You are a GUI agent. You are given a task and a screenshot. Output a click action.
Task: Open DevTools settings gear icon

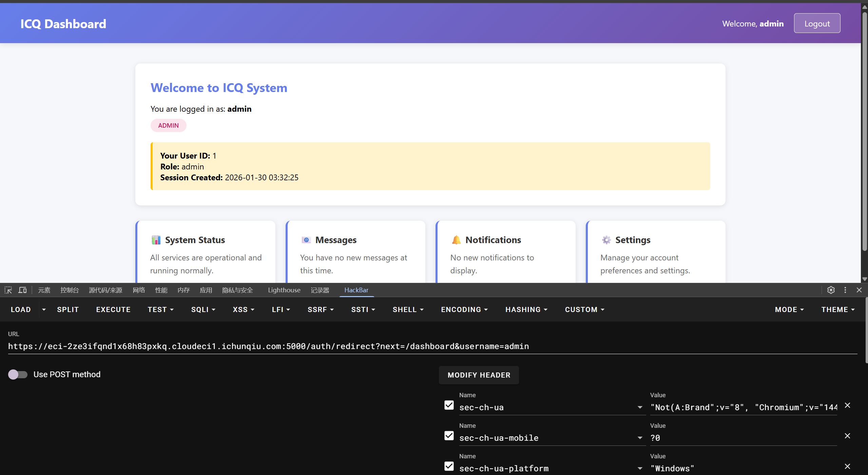point(831,290)
